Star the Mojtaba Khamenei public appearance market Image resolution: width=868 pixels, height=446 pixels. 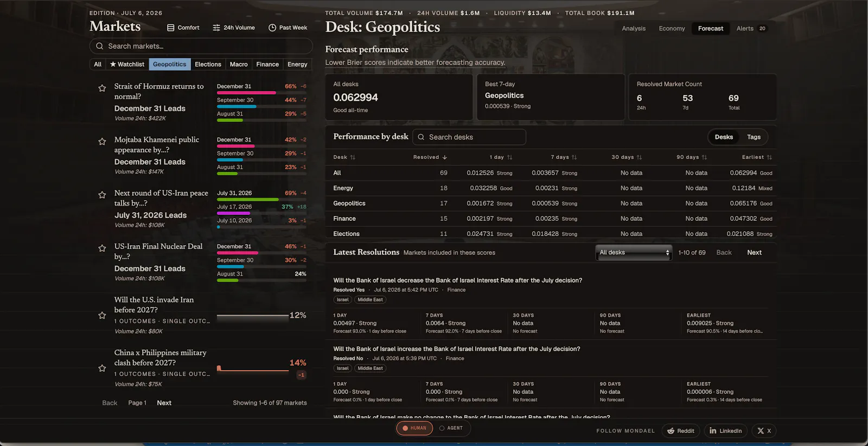pyautogui.click(x=102, y=142)
